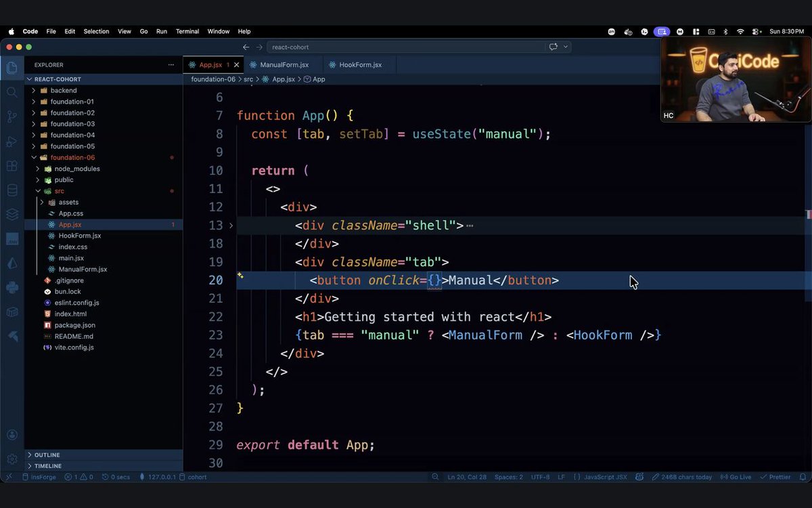Click the Bluetooth icon in the menu bar
The height and width of the screenshot is (508, 812).
pyautogui.click(x=725, y=31)
